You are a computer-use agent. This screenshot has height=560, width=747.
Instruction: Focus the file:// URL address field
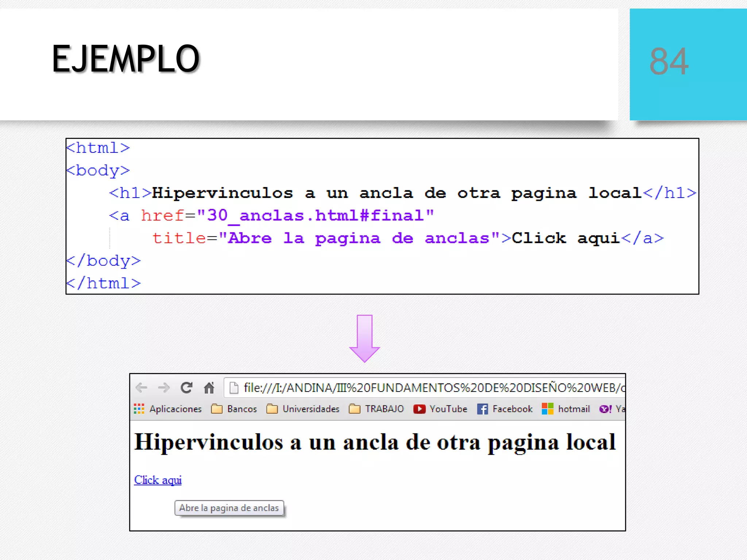point(425,388)
